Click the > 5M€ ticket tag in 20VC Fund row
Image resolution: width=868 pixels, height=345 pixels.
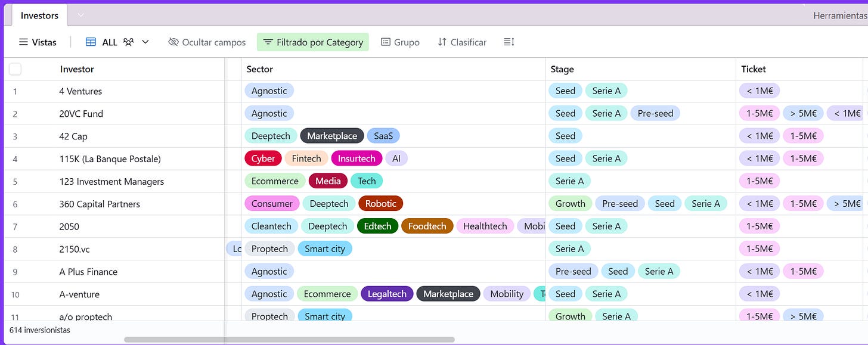point(803,113)
